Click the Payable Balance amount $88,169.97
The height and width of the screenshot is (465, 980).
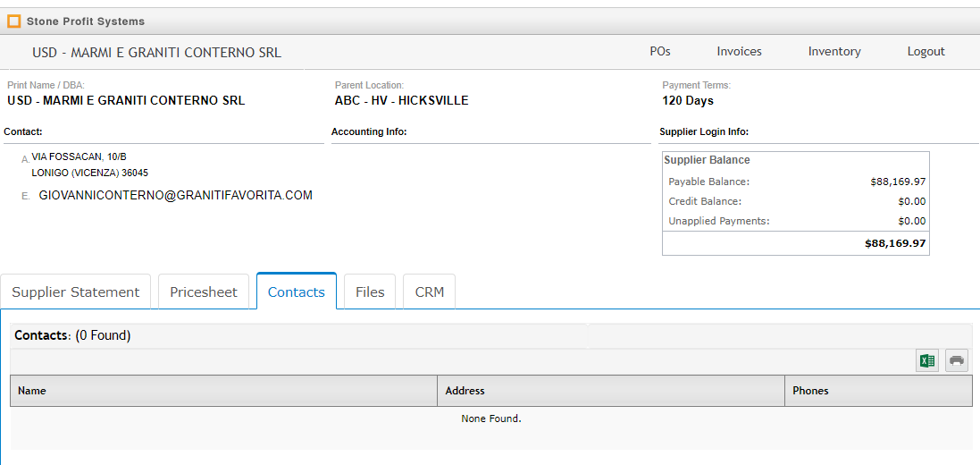898,182
